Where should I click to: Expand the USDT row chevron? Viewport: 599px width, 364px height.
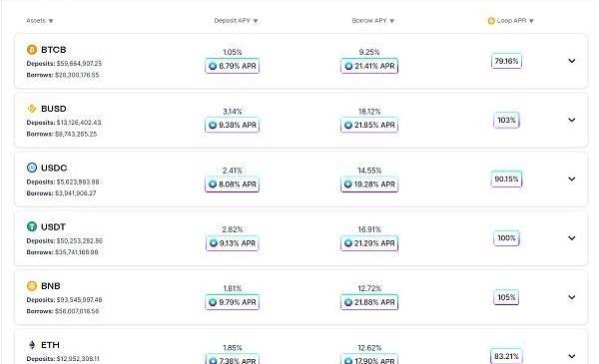point(571,238)
